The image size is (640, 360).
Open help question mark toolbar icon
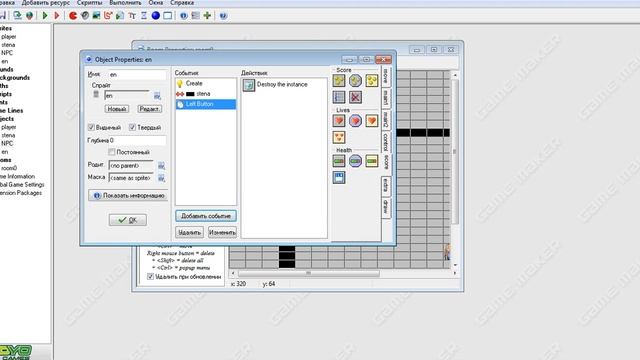tap(223, 16)
